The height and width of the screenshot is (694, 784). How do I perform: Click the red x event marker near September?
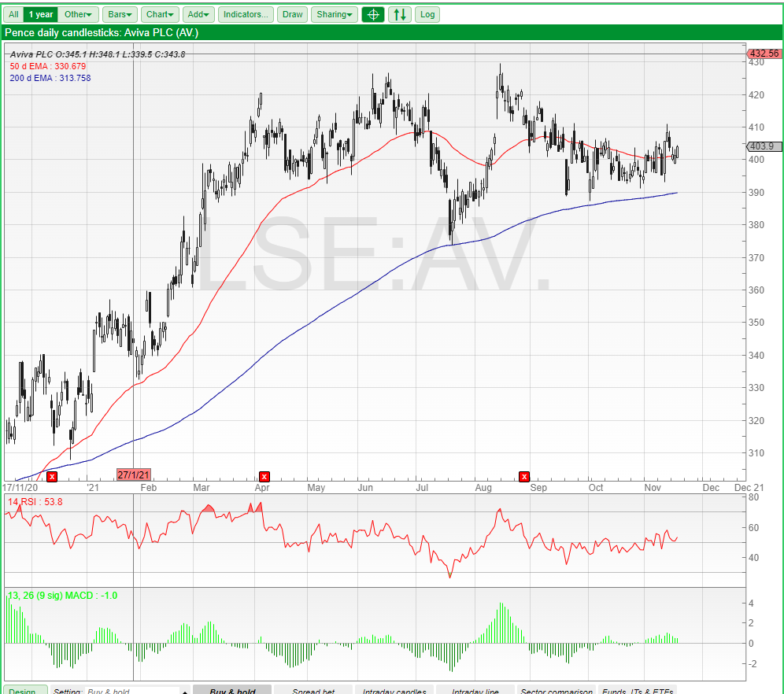[524, 477]
